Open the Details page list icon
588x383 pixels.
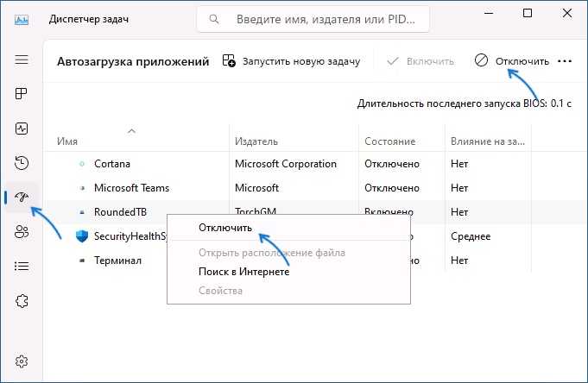point(22,266)
